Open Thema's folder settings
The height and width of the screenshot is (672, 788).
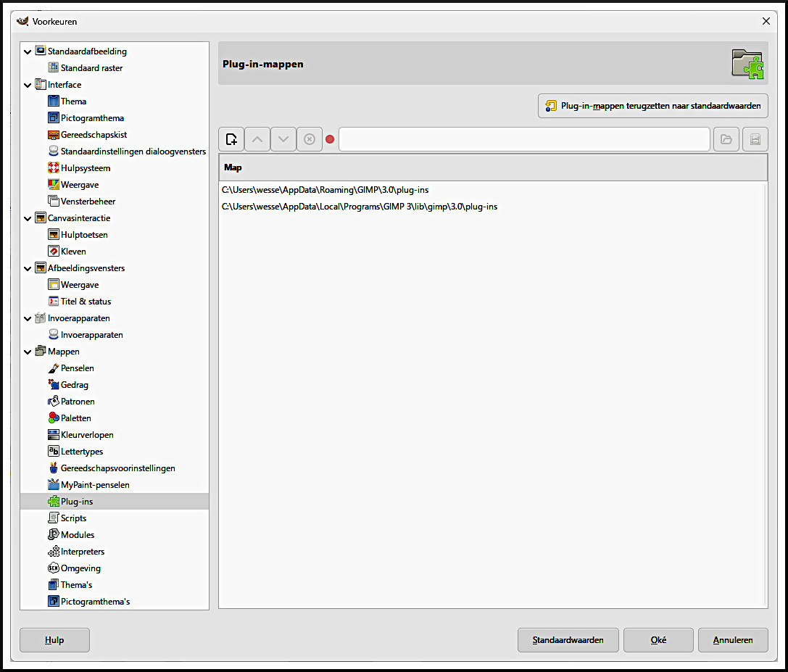(x=76, y=584)
